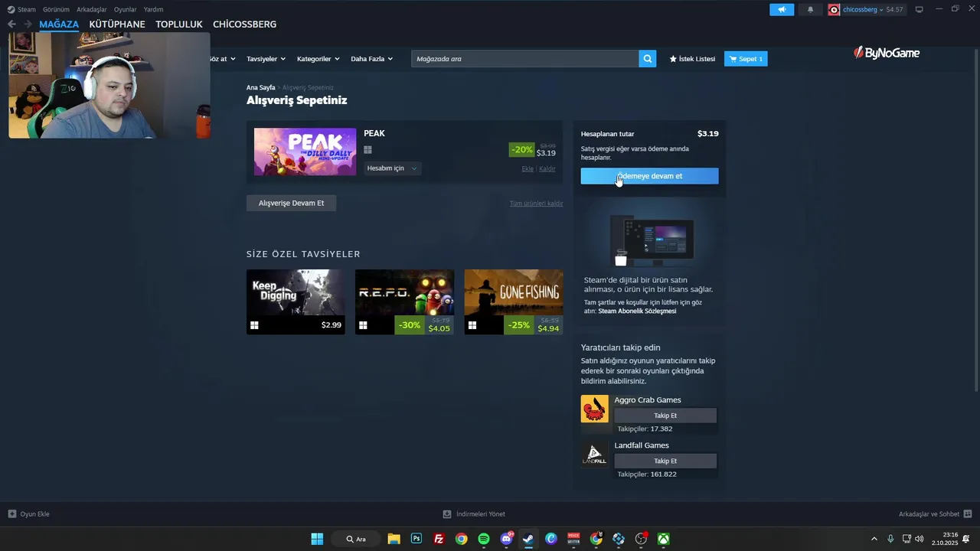Click the Aggro Crab Games name
The height and width of the screenshot is (551, 980).
pos(647,399)
